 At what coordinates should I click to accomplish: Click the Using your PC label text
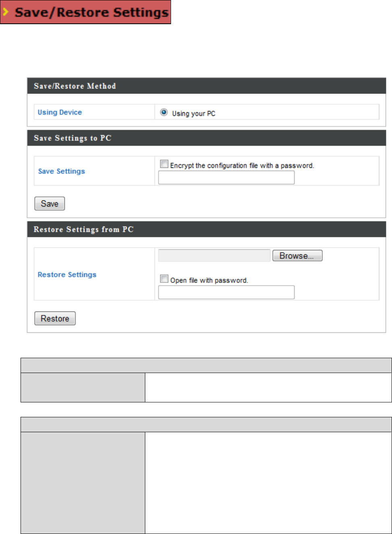pyautogui.click(x=194, y=113)
